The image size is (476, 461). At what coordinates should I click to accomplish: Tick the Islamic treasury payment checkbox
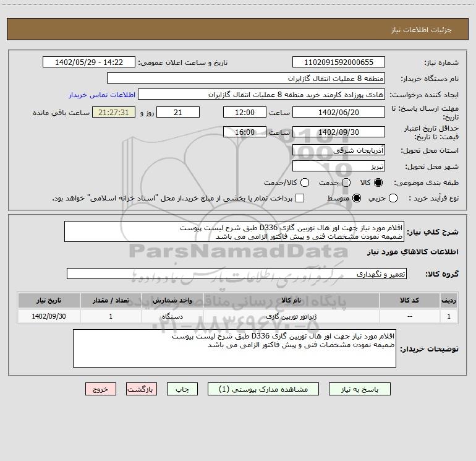coord(300,198)
